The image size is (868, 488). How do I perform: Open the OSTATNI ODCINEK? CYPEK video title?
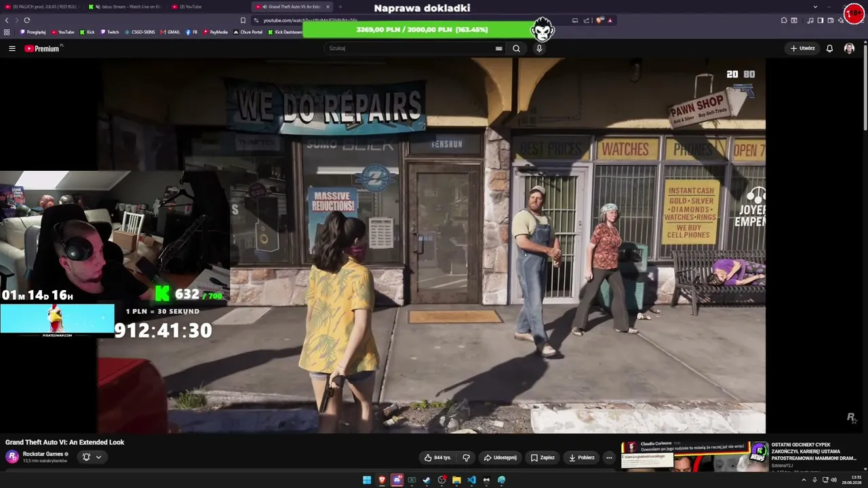point(814,451)
